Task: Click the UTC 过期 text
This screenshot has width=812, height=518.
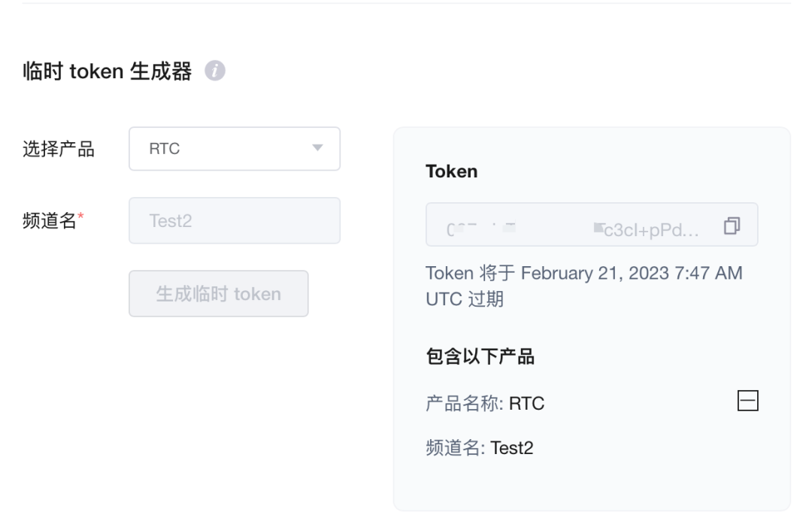Action: point(464,299)
